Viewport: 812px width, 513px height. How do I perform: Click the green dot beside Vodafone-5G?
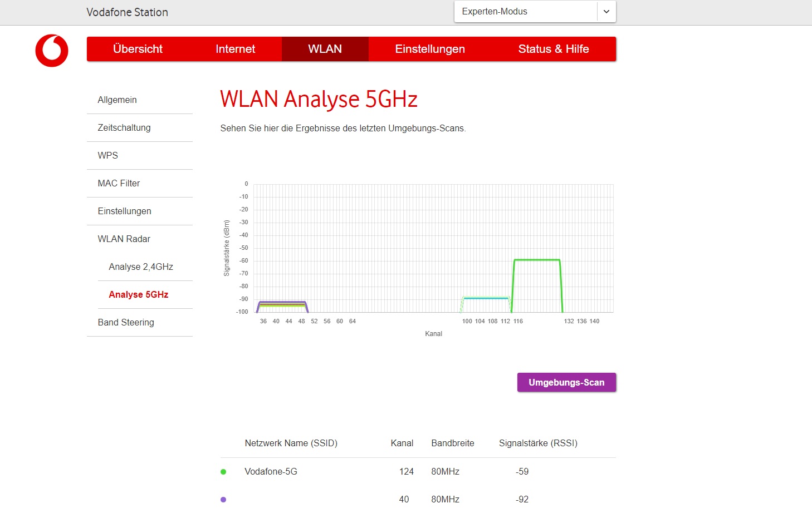(x=223, y=472)
